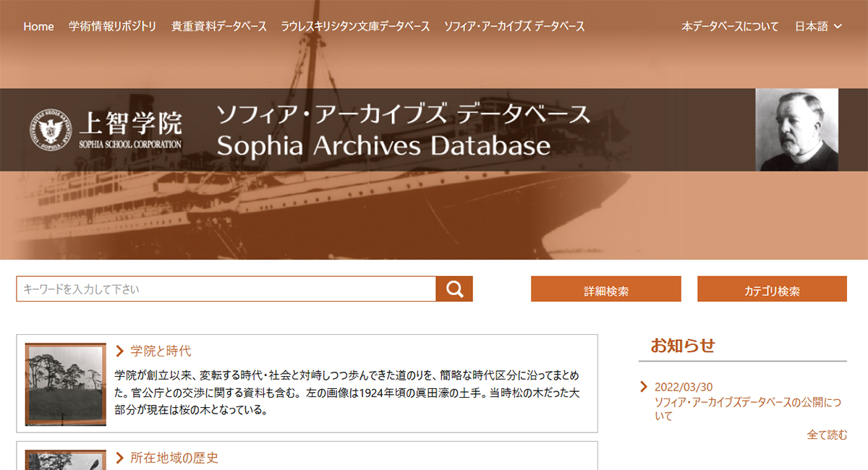Click the カテゴリ検索 button

coord(772,289)
